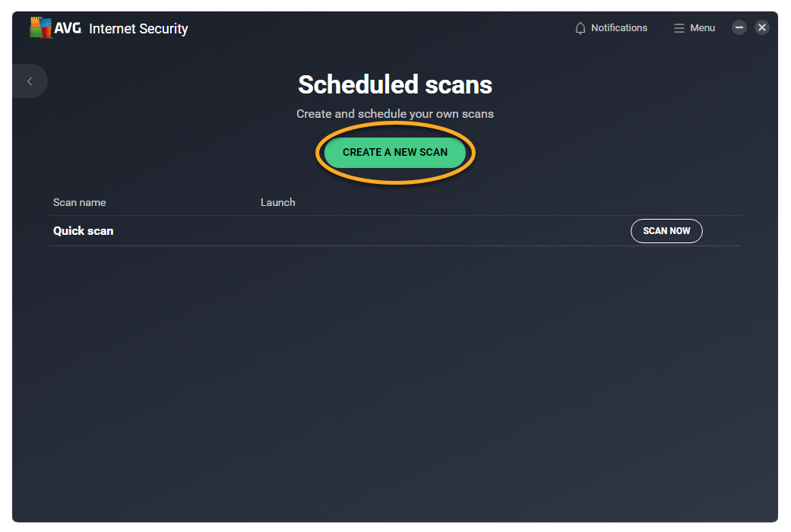The width and height of the screenshot is (791, 532).
Task: Click the empty title bar area
Action: pyautogui.click(x=380, y=28)
